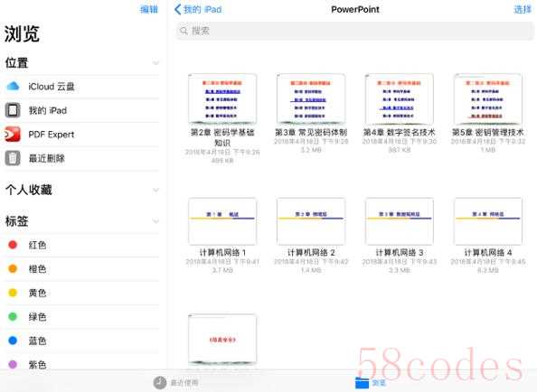This screenshot has width=537, height=392.
Task: Open the PDF Expert app icon
Action: click(x=13, y=134)
